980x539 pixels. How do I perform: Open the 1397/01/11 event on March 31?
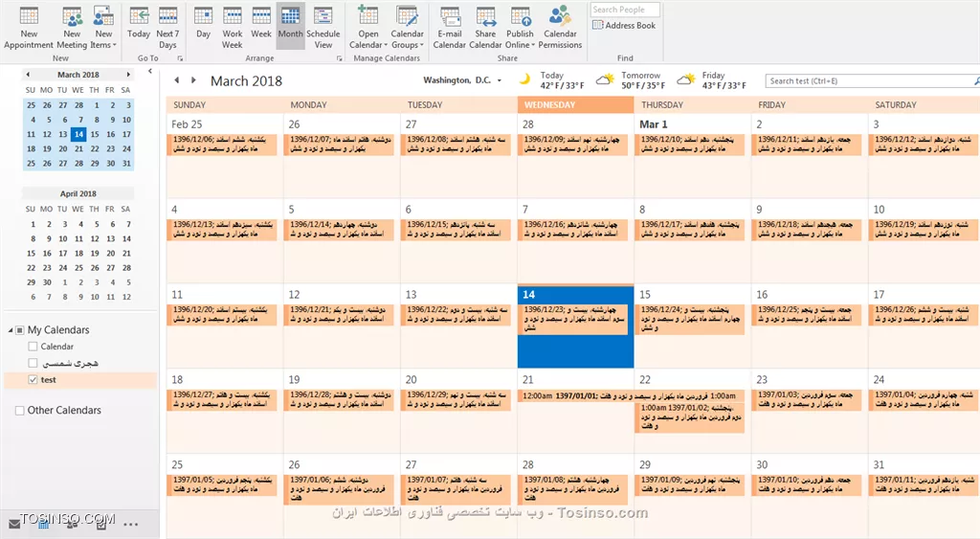point(923,484)
